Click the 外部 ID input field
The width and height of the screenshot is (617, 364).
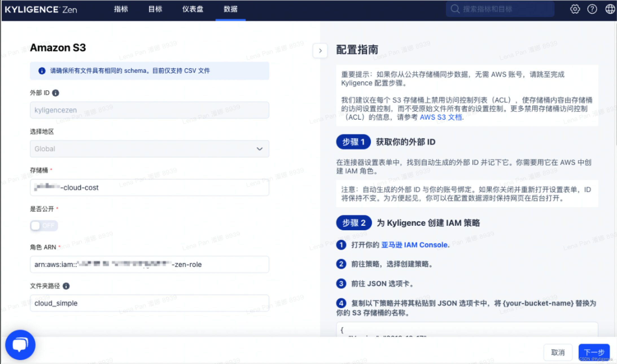149,110
